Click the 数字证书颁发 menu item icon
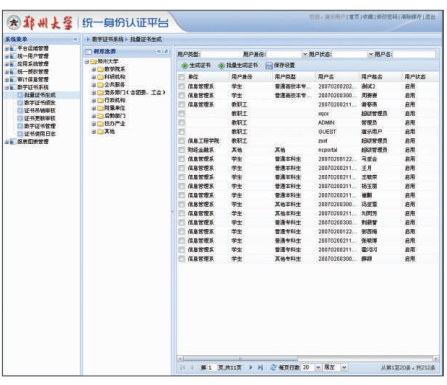 point(20,103)
